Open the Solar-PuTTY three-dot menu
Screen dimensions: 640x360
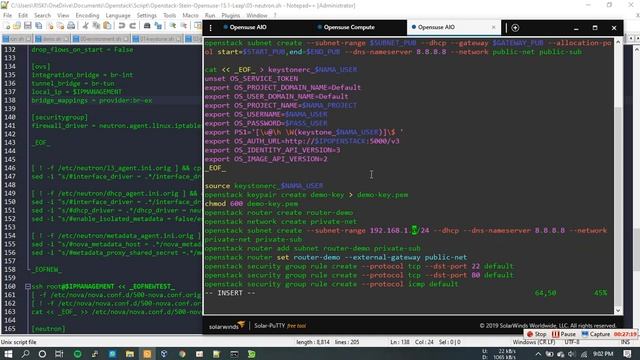pos(211,28)
